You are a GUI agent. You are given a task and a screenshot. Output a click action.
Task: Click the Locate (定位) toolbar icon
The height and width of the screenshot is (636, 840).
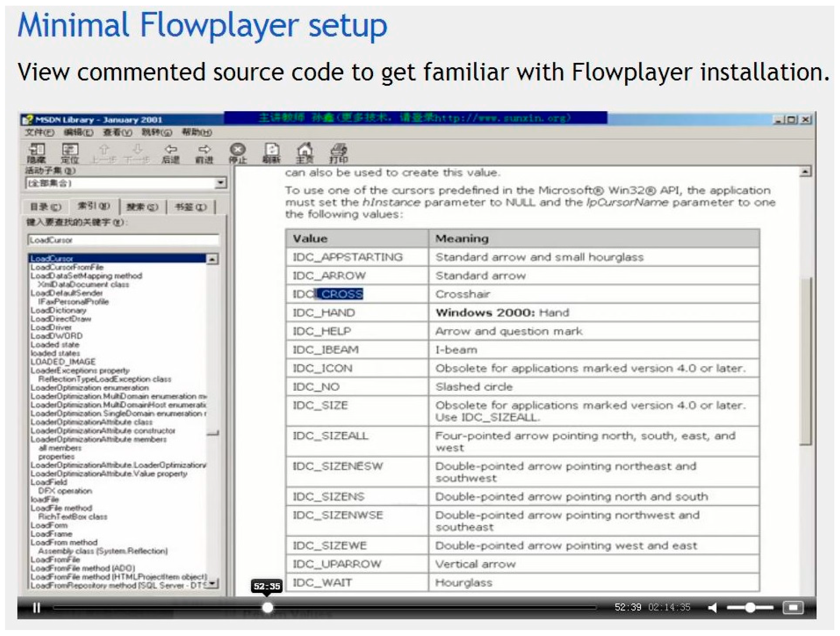[x=70, y=152]
